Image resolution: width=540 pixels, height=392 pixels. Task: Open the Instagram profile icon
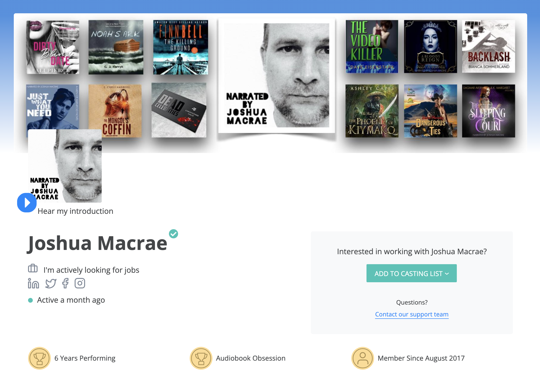(80, 283)
